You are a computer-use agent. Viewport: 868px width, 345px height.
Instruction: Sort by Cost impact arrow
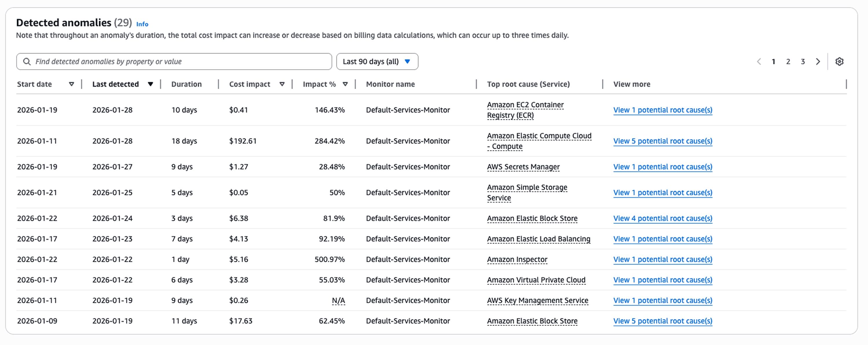tap(282, 84)
